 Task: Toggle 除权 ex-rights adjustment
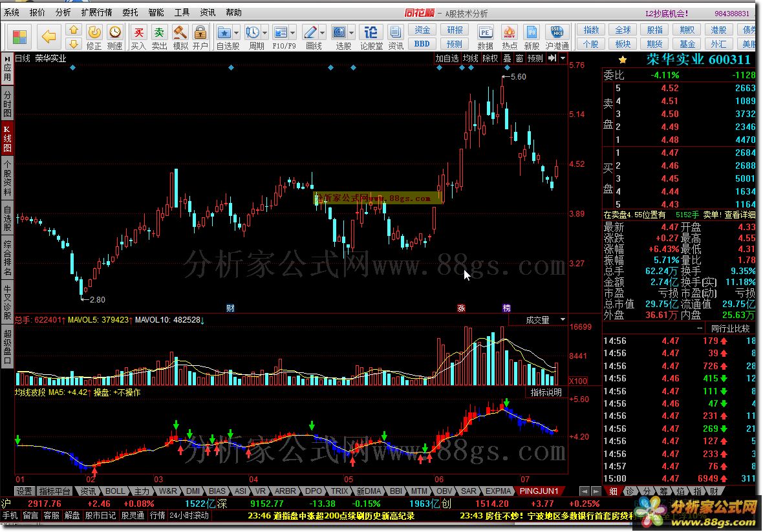coord(490,58)
